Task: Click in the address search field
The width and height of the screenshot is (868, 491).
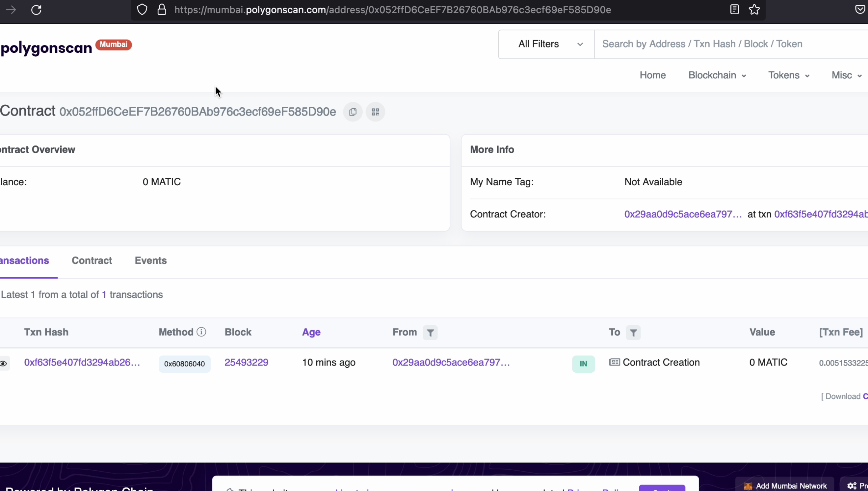Action: point(731,44)
